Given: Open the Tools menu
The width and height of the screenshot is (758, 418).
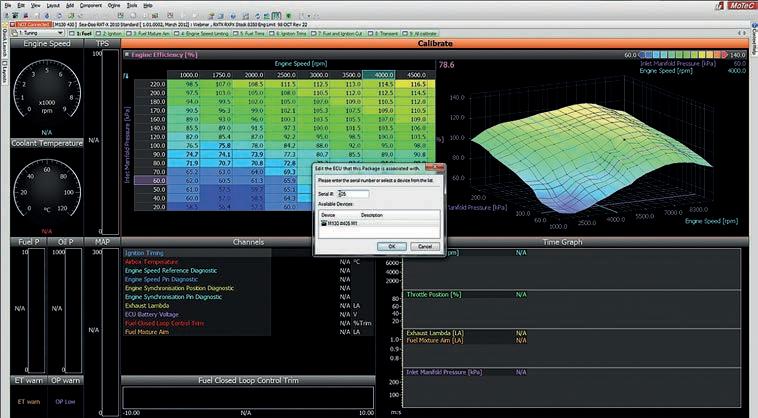Looking at the screenshot, I should 132,5.
